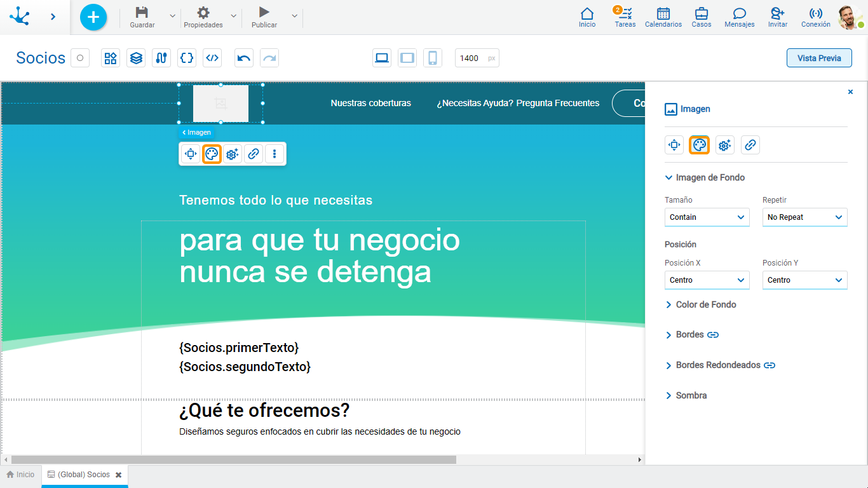Open the layout tab in the Imagen panel
This screenshot has height=488, width=868.
tap(674, 146)
